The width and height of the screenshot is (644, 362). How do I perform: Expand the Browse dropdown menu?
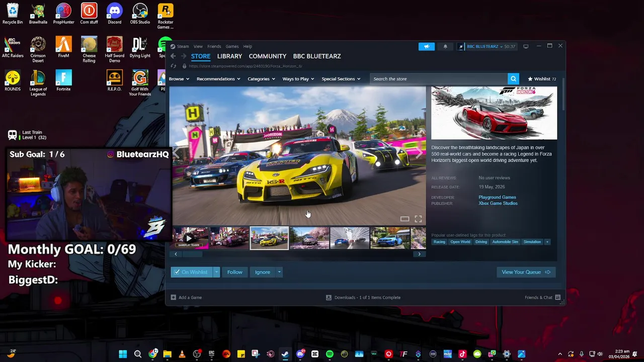[179, 79]
